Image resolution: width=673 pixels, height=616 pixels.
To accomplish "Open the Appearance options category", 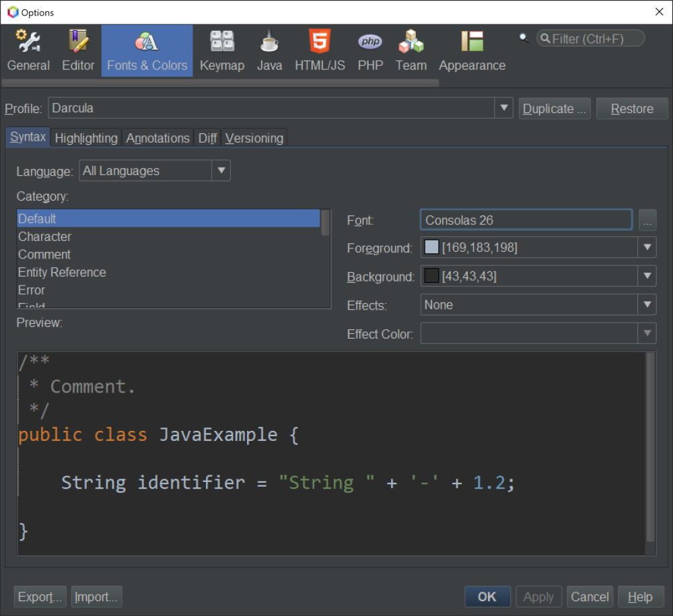I will tap(472, 50).
